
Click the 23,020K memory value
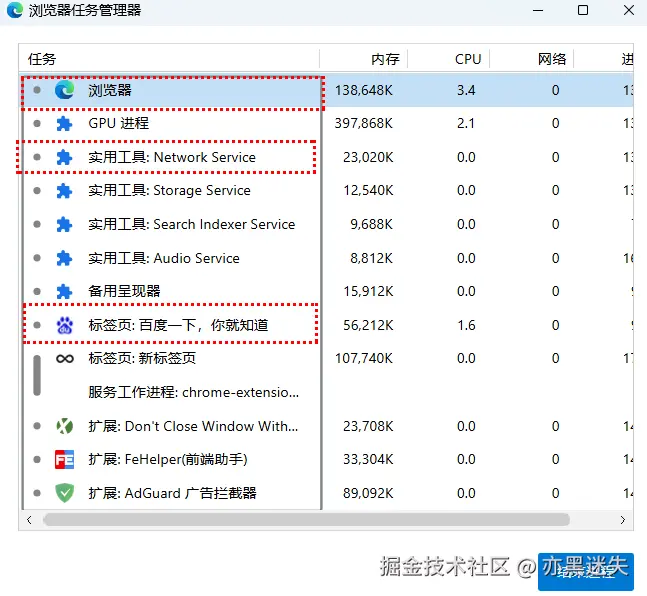pyautogui.click(x=368, y=157)
